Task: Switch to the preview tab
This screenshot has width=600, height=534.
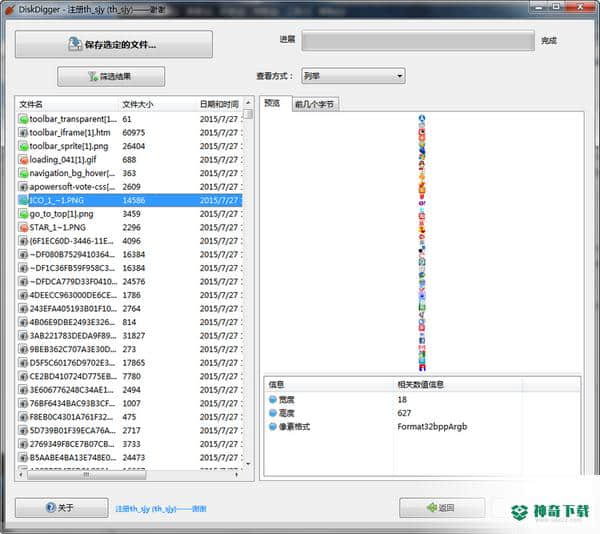Action: [272, 103]
